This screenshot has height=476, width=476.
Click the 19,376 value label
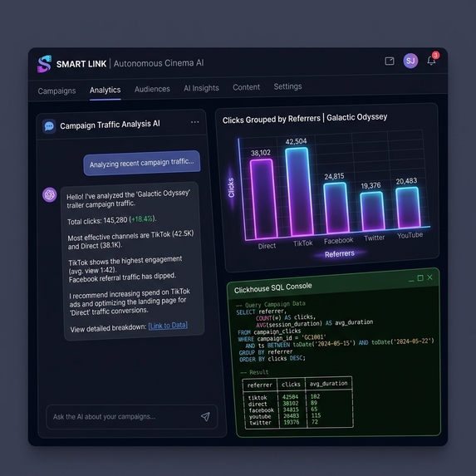[x=370, y=185]
